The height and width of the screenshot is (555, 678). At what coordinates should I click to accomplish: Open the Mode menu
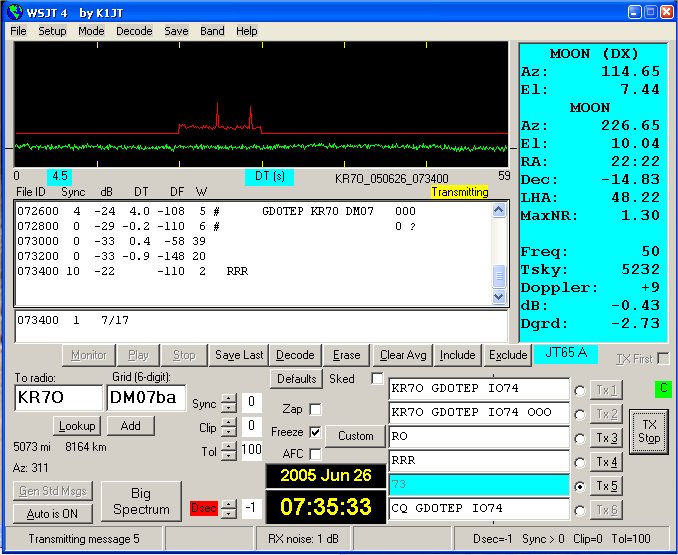[91, 31]
